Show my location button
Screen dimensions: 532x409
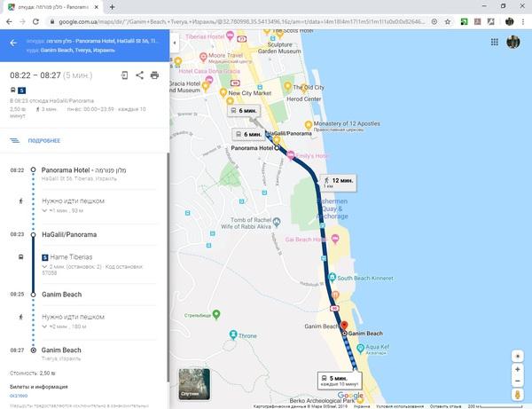(x=518, y=356)
